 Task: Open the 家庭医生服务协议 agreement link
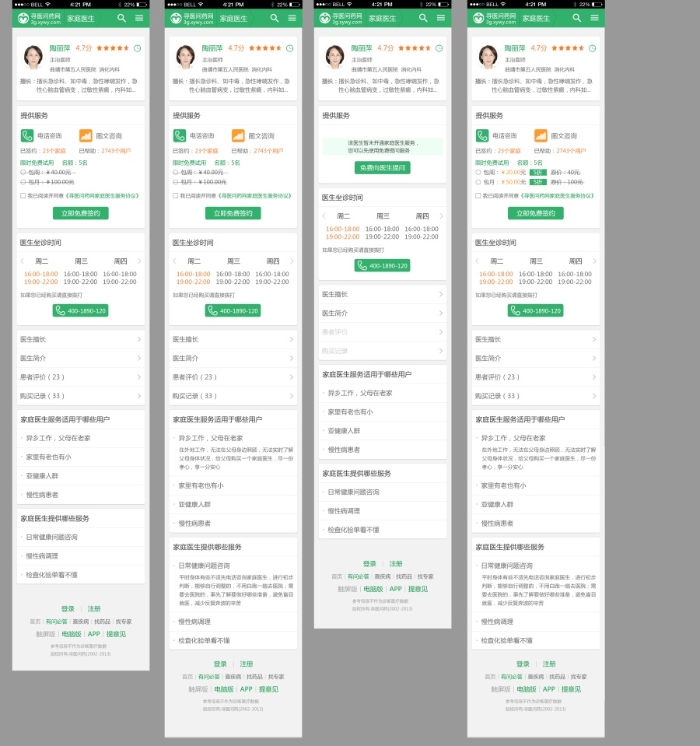coord(558,195)
